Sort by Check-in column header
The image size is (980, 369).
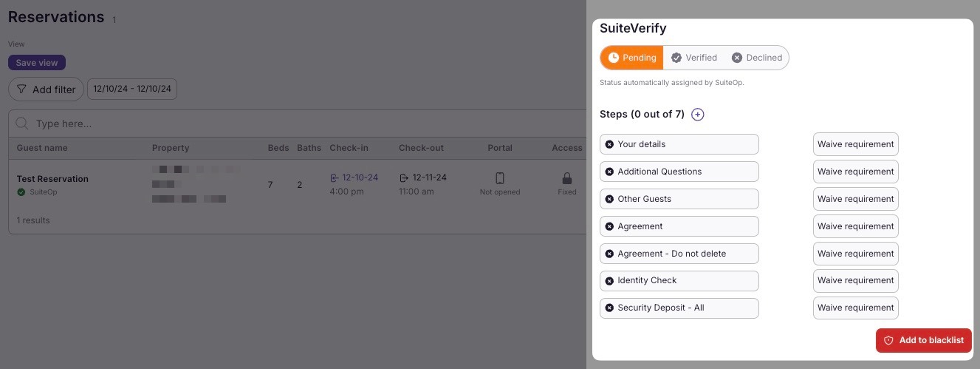click(x=349, y=148)
